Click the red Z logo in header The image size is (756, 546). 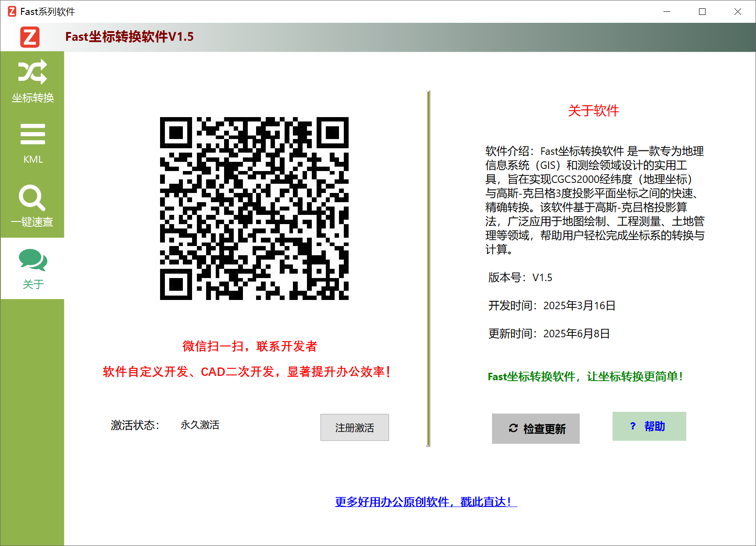[30, 37]
